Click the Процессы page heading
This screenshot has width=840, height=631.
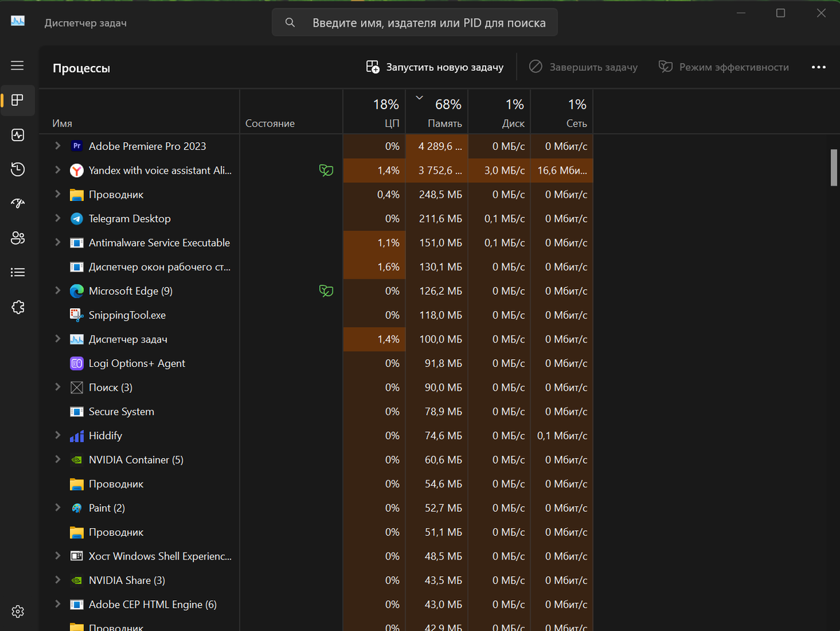[81, 68]
